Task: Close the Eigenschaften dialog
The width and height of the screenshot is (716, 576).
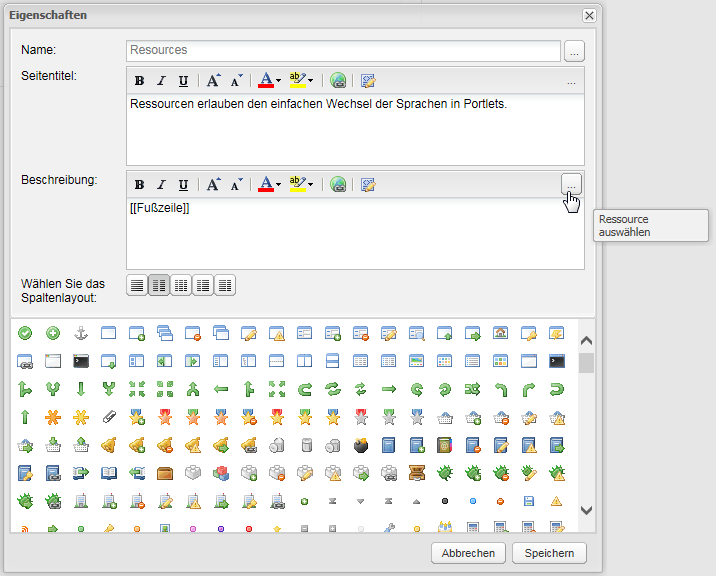Action: (589, 16)
